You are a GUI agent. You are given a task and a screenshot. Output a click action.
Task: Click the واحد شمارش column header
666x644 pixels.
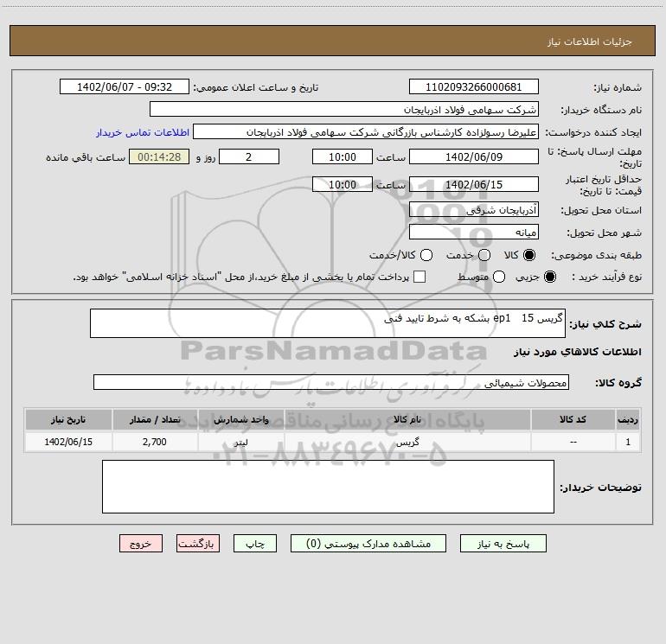pyautogui.click(x=240, y=419)
